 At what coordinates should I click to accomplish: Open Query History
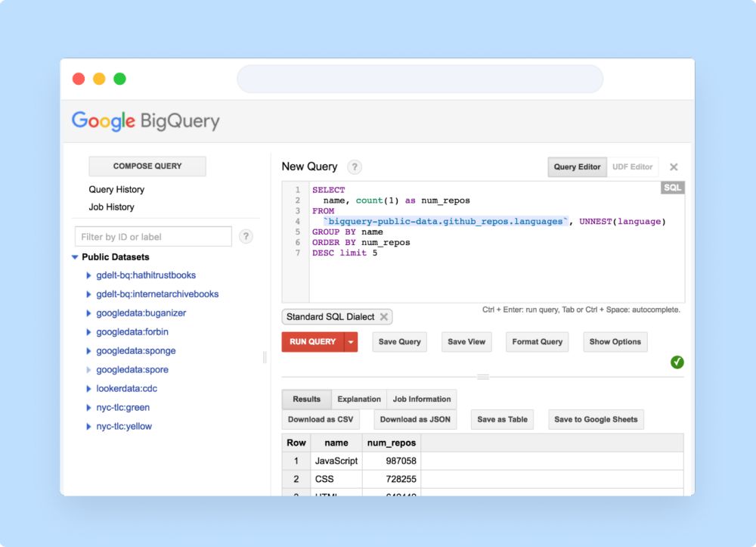point(116,190)
